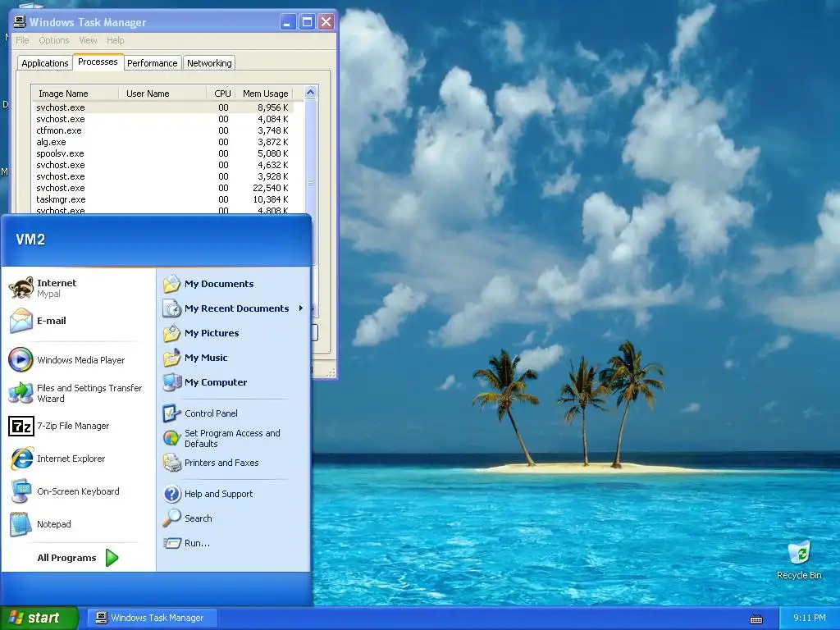
Task: Open My Documents folder icon
Action: [x=172, y=284]
